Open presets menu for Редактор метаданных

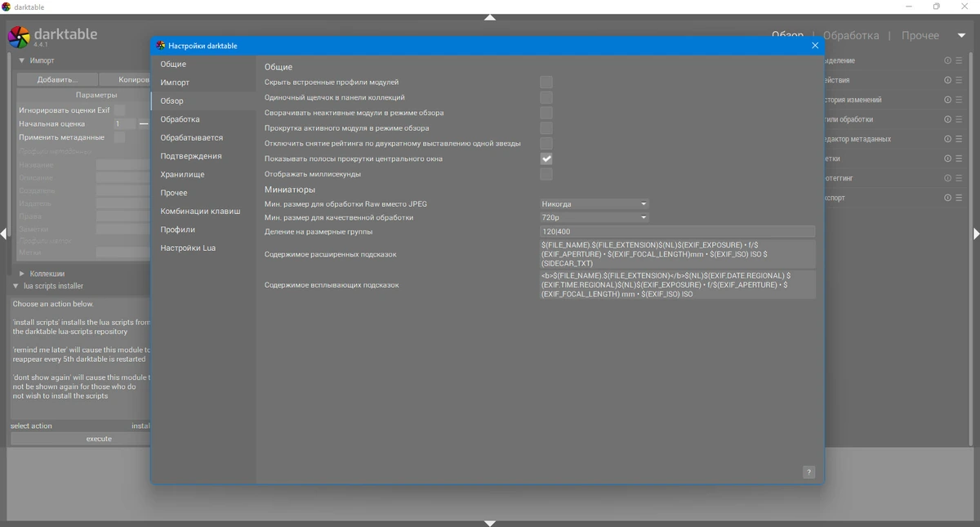click(x=960, y=139)
